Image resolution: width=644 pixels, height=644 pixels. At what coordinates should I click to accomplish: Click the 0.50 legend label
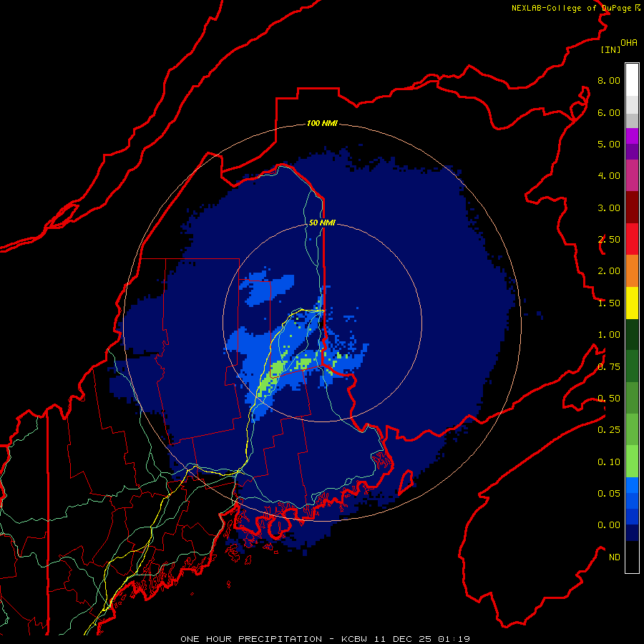pos(609,399)
